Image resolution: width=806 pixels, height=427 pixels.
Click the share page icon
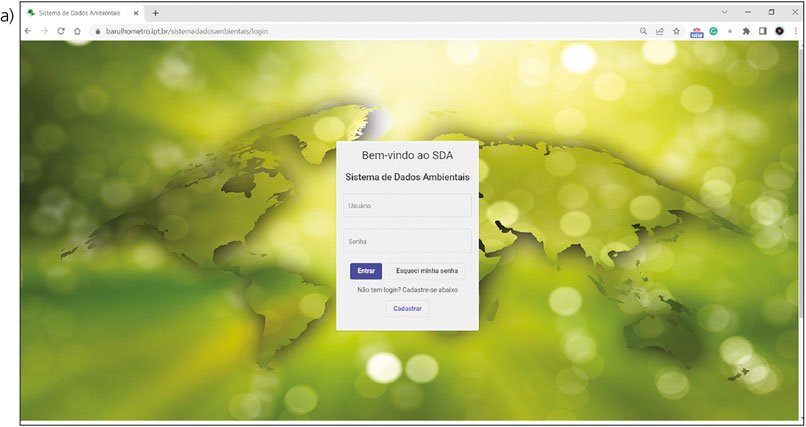[659, 31]
